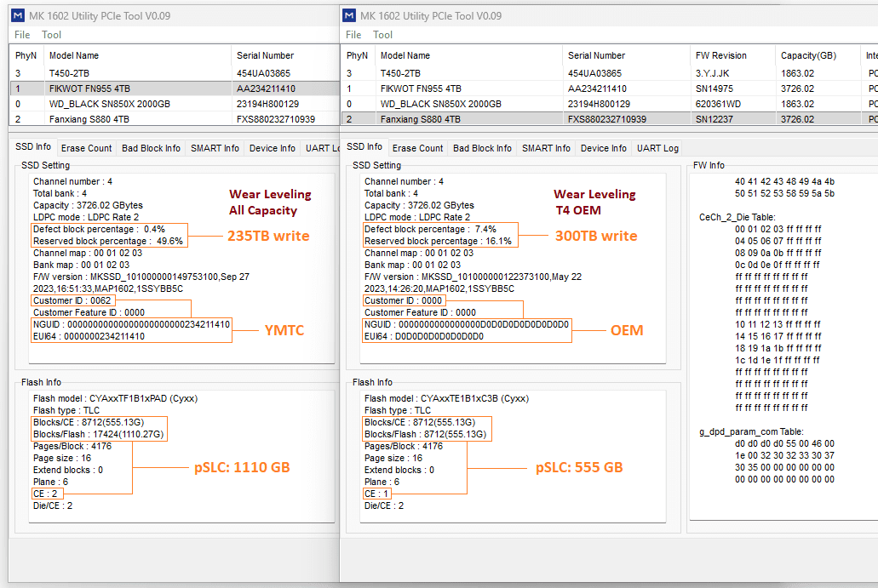Image resolution: width=878 pixels, height=588 pixels.
Task: Click g_dpd_param_com Table label
Action: pyautogui.click(x=751, y=432)
